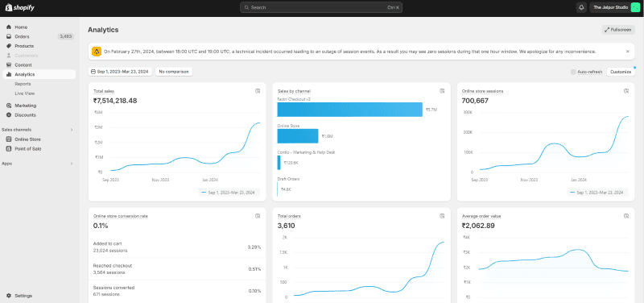Screen dimensions: 644x303
Task: Click the Orders count badge 3,483
Action: 65,36
